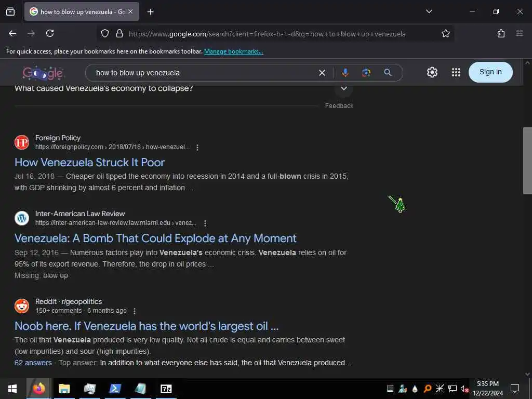Open a new tab with plus button
This screenshot has height=399, width=532.
point(150,12)
